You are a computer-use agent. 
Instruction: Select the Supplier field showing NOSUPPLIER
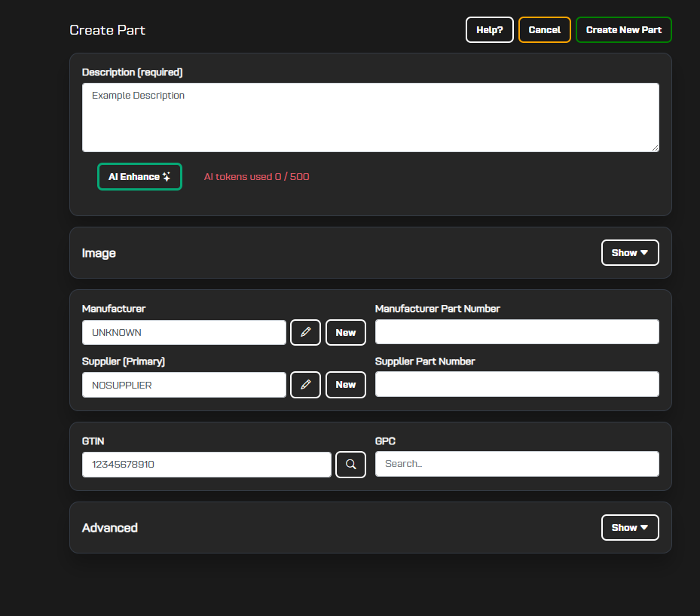click(184, 385)
